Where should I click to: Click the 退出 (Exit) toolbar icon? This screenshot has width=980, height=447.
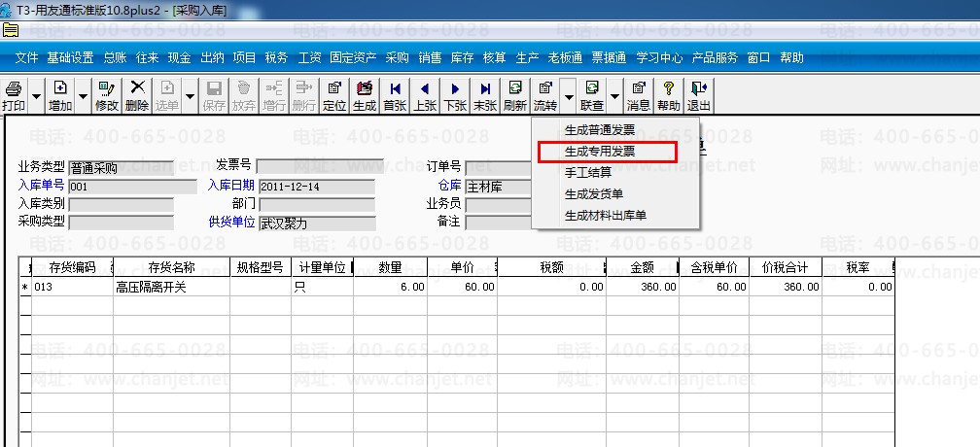(698, 96)
